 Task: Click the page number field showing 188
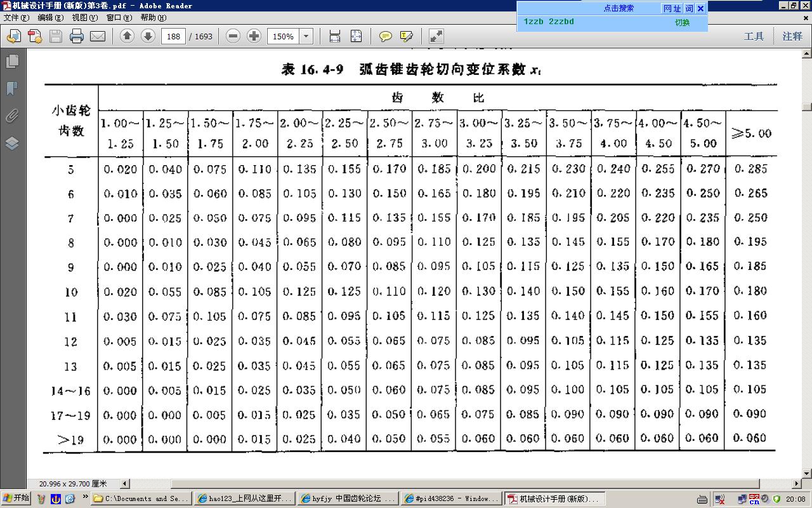[173, 36]
